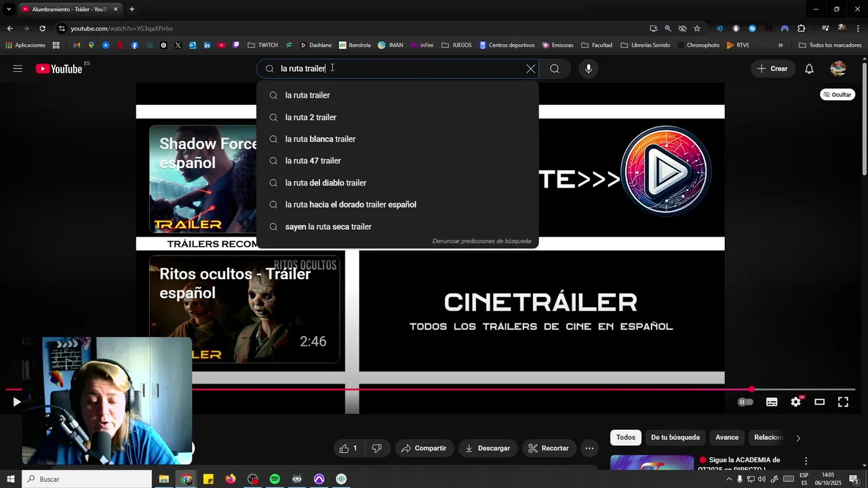This screenshot has width=868, height=488.
Task: Like the video with thumbs up
Action: point(349,448)
